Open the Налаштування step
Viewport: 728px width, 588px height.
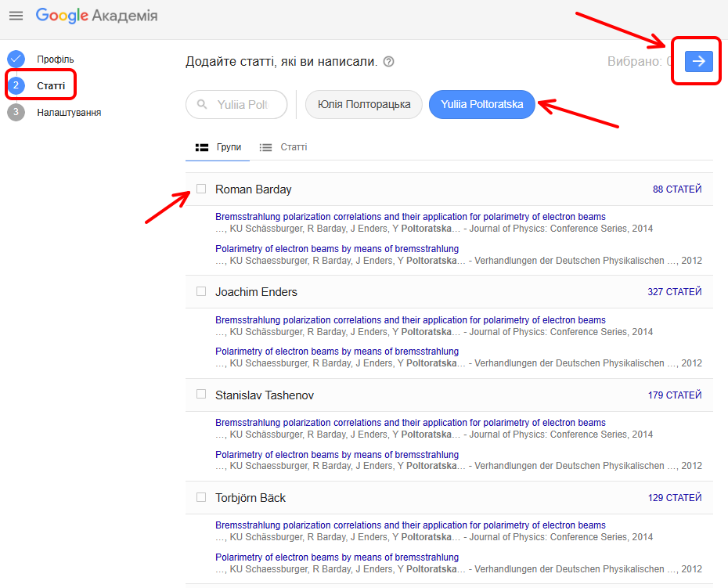click(x=69, y=113)
